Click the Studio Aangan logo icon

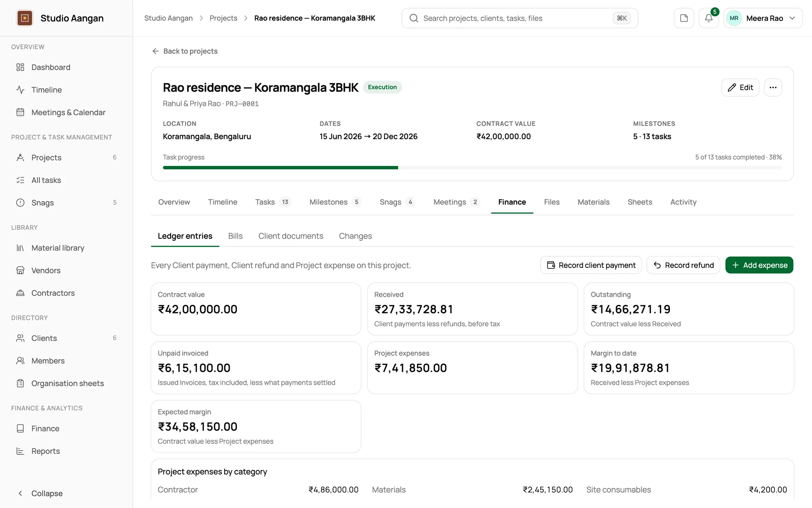point(25,18)
